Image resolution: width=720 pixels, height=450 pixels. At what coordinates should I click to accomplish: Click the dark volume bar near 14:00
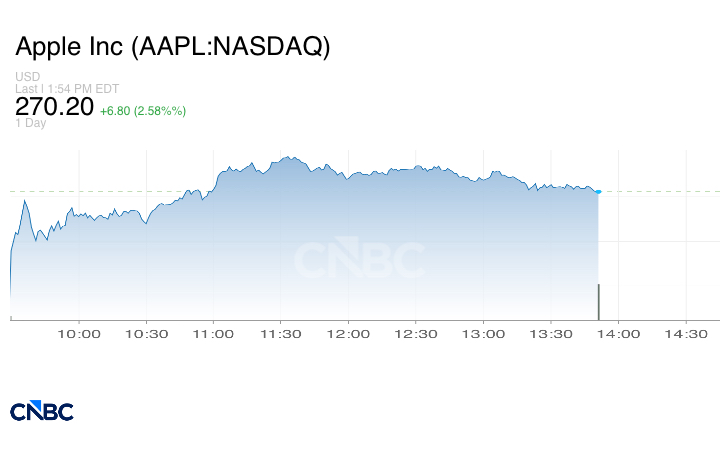pos(598,301)
